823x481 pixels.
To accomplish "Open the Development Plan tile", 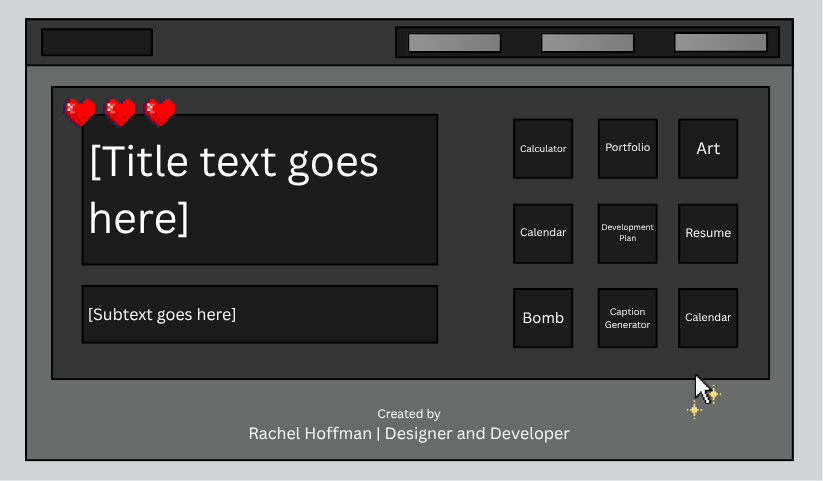I will point(627,233).
